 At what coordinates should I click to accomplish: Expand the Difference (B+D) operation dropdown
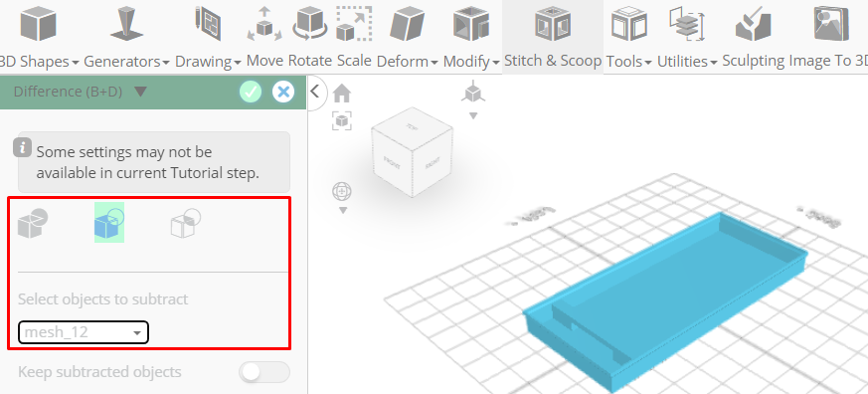[x=140, y=92]
